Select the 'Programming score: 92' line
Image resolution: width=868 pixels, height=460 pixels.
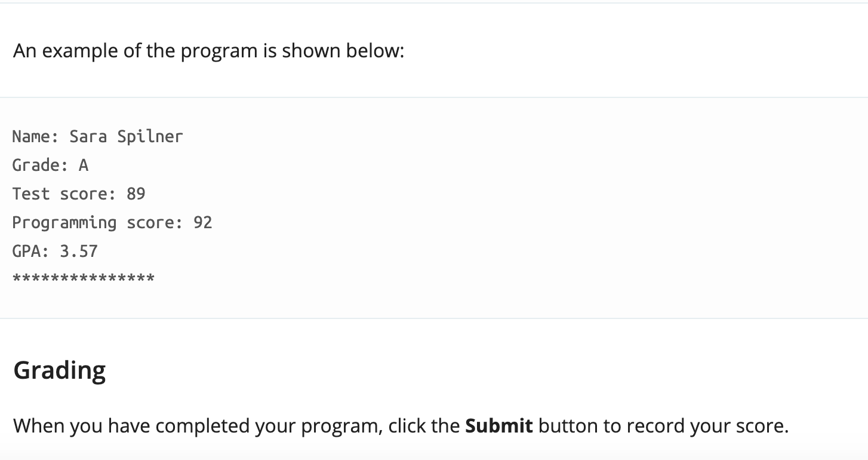[112, 222]
